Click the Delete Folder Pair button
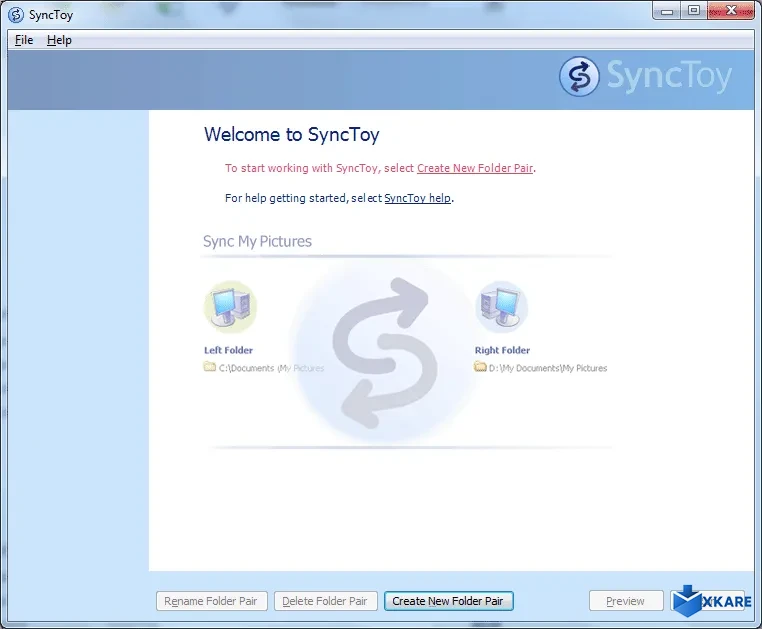The width and height of the screenshot is (762, 629). click(x=325, y=601)
